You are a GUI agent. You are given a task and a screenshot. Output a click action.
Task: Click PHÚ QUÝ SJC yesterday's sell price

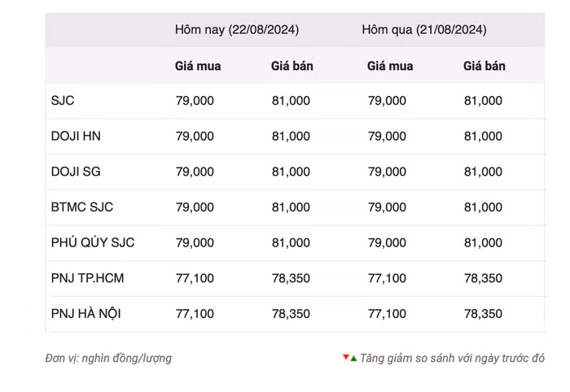483,242
